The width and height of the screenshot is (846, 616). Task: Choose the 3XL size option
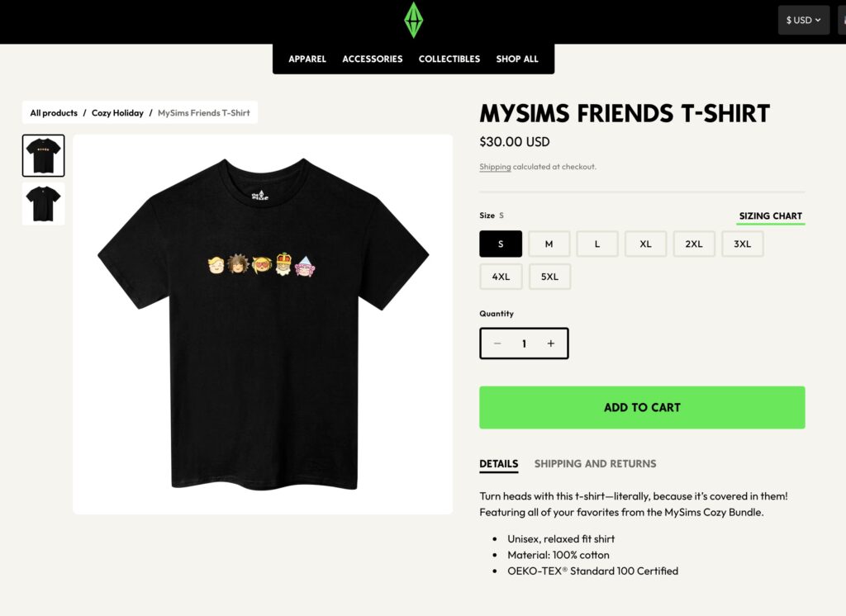(742, 244)
